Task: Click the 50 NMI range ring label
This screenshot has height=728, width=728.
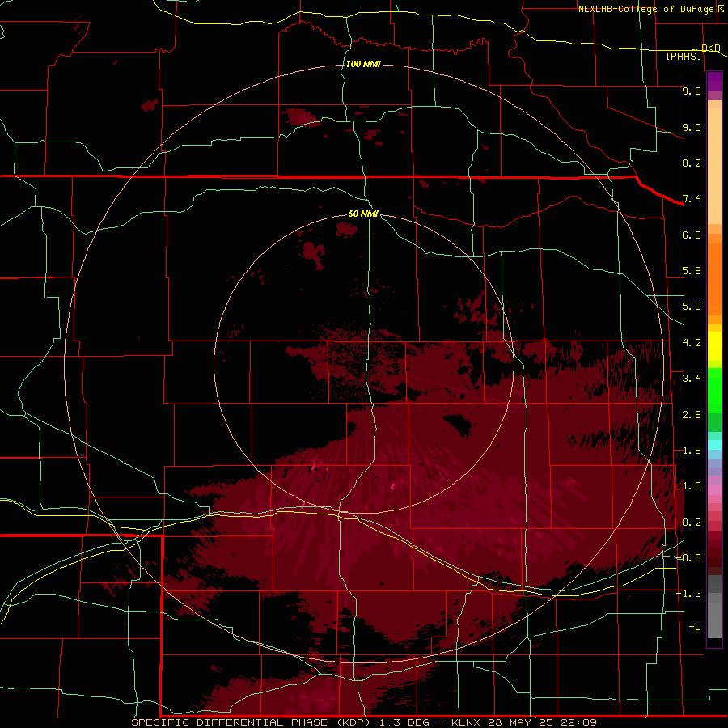Action: [x=363, y=214]
